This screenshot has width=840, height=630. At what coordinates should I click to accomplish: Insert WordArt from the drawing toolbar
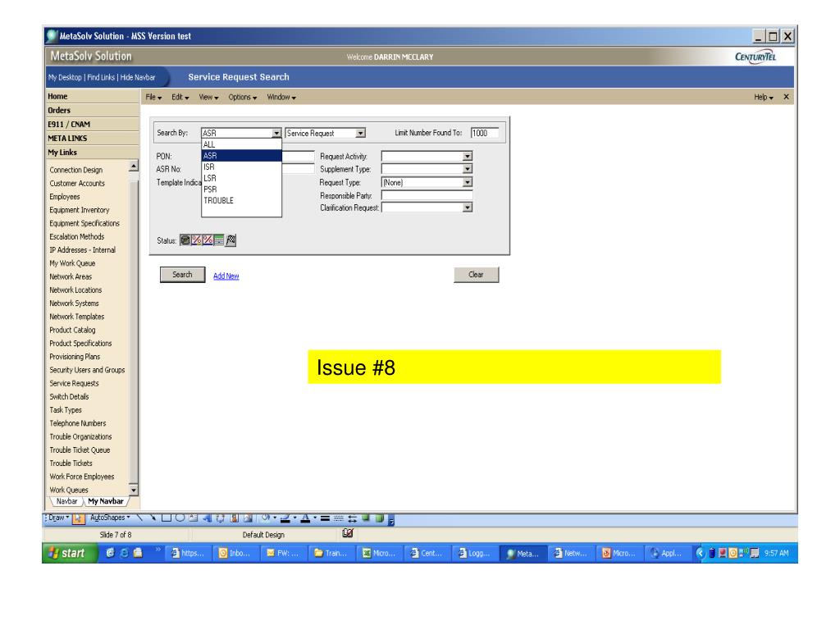point(207,518)
